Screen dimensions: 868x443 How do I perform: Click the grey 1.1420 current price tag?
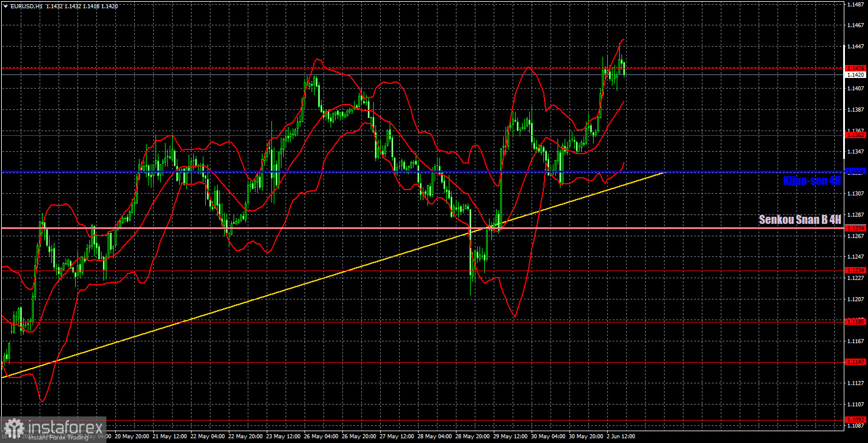(855, 75)
